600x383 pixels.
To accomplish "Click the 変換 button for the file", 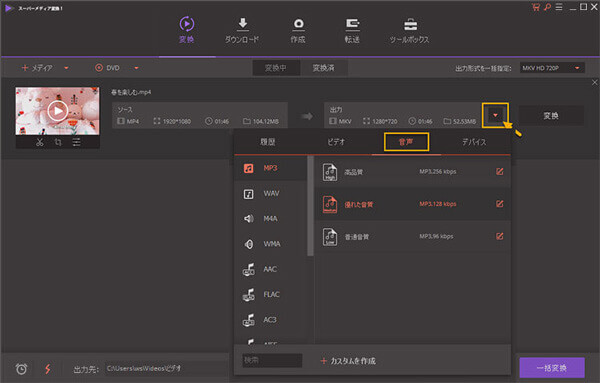I will pyautogui.click(x=551, y=116).
